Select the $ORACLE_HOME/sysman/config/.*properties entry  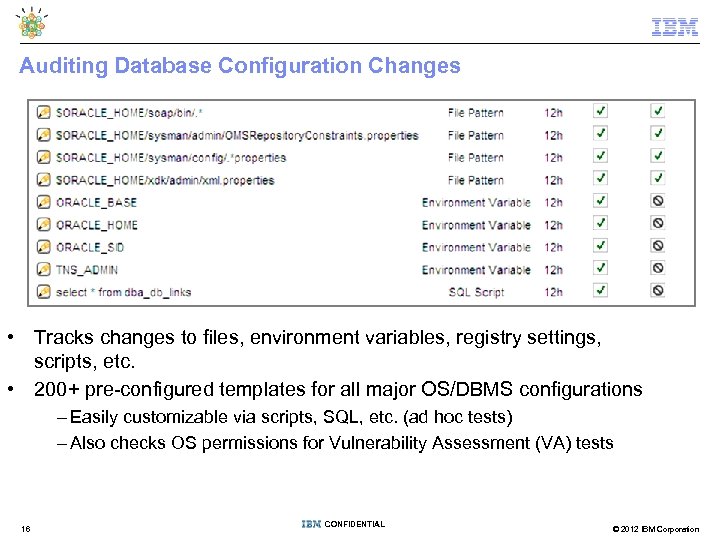pos(171,158)
